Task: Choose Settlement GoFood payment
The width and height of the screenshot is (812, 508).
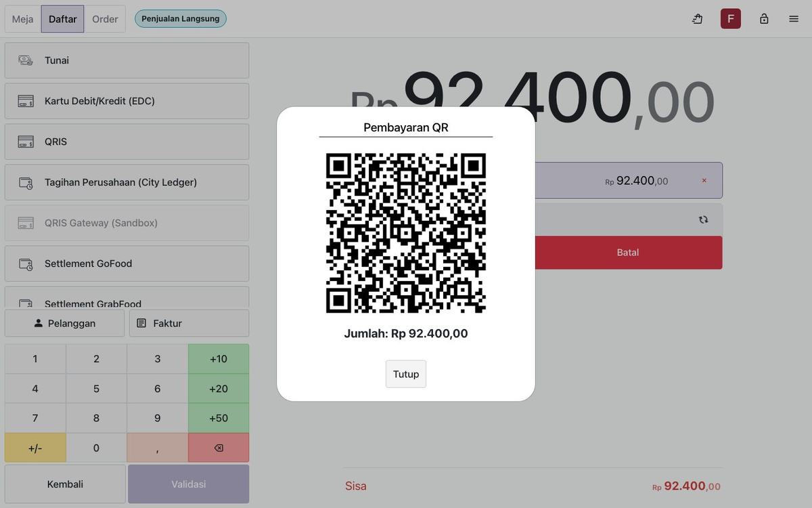Action: [x=127, y=263]
